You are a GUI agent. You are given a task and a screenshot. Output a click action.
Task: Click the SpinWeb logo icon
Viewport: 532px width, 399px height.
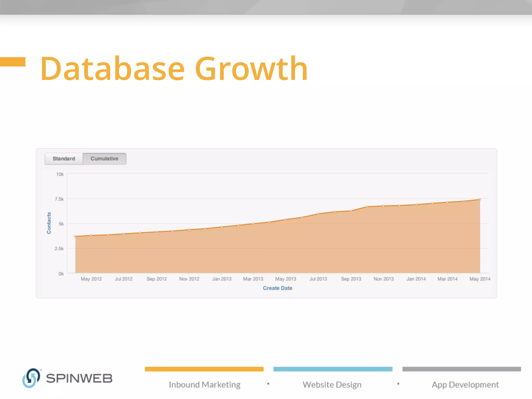(31, 378)
